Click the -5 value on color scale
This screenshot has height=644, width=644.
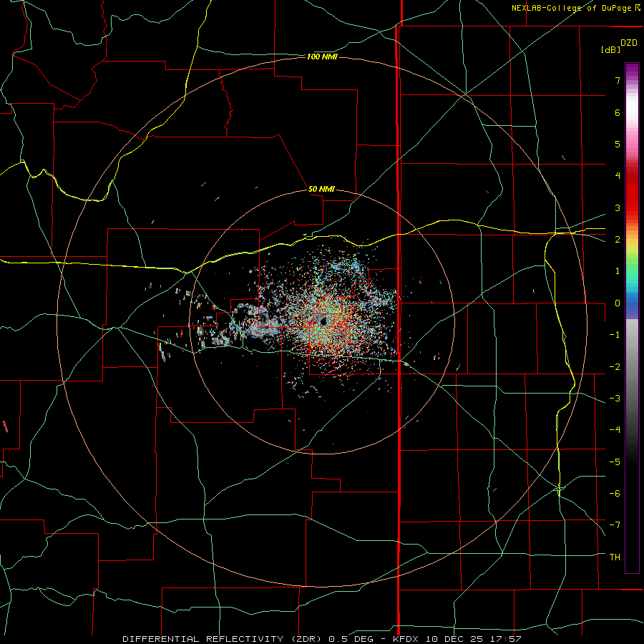(x=615, y=462)
